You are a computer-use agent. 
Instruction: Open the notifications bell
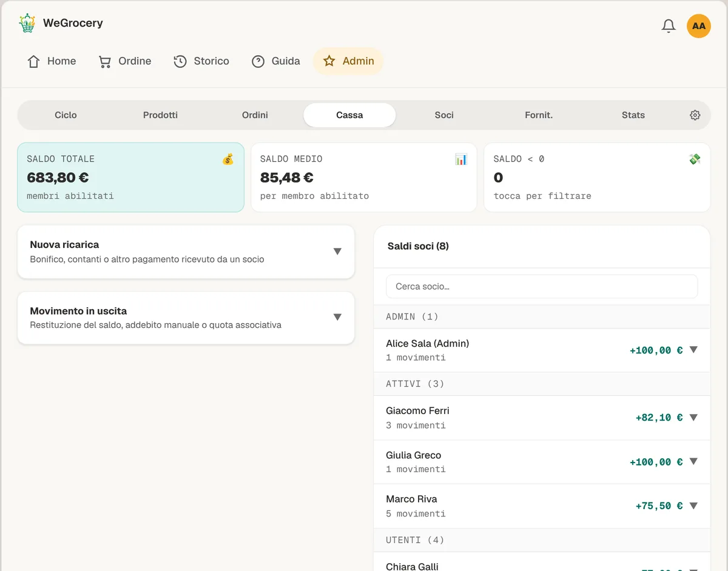(669, 26)
